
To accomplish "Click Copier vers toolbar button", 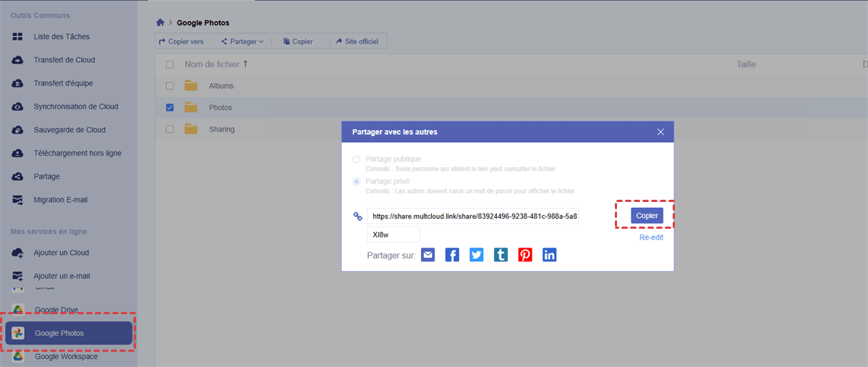I will [x=181, y=42].
